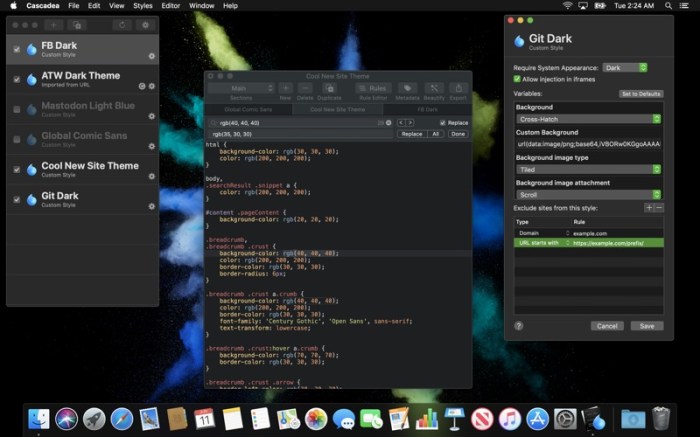Enable the Mastodon Light Blue style checkbox

click(17, 108)
